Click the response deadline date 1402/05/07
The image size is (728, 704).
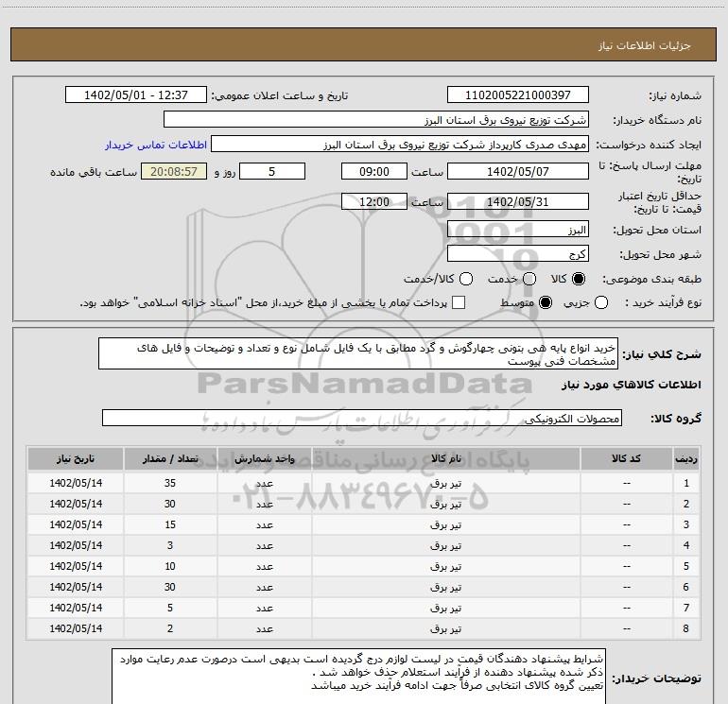click(518, 171)
